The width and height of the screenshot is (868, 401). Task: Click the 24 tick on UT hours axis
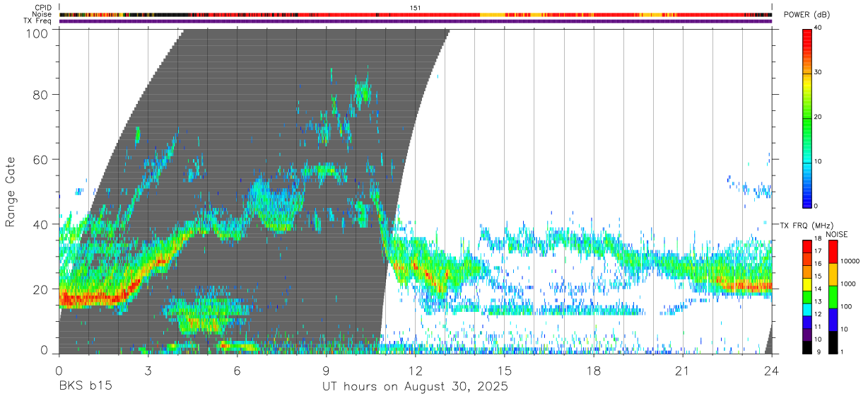[772, 371]
